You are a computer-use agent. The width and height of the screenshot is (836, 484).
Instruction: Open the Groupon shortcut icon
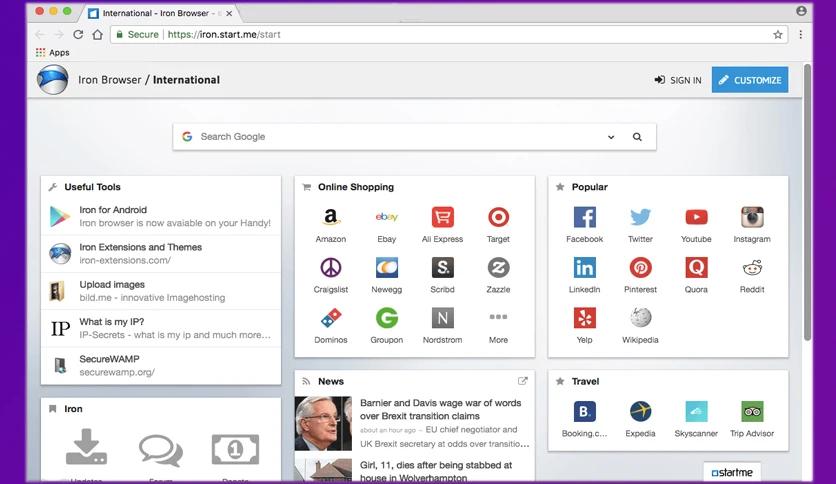tap(387, 318)
